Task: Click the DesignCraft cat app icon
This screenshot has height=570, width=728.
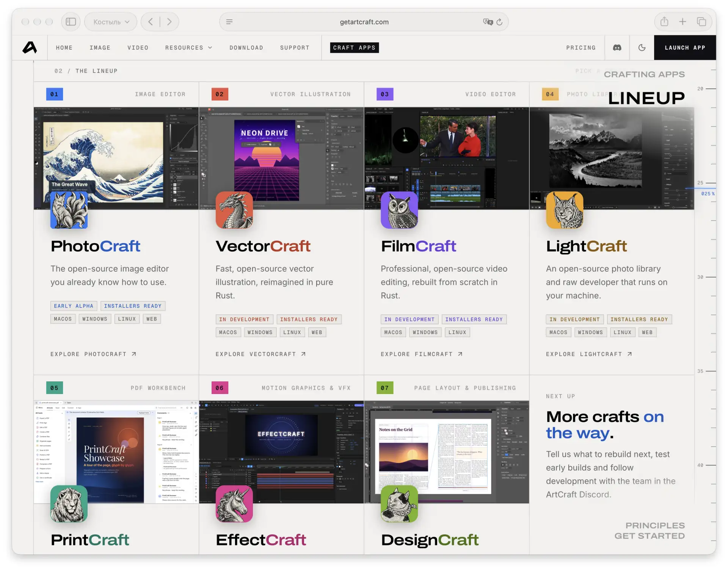Action: (399, 504)
